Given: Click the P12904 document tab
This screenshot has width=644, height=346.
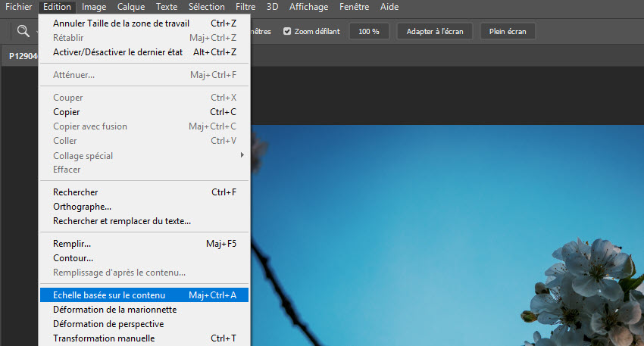Looking at the screenshot, I should (23, 56).
